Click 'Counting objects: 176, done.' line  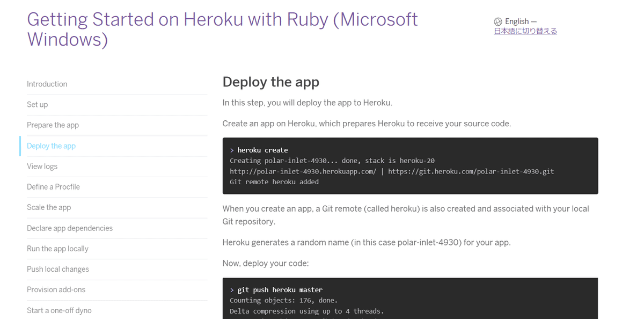tap(284, 301)
